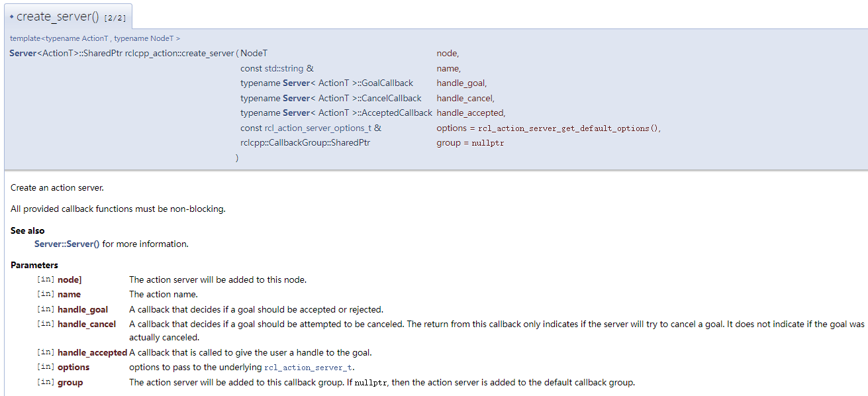Click the options parameter name in the Parameters list
This screenshot has height=396, width=868.
pos(73,367)
